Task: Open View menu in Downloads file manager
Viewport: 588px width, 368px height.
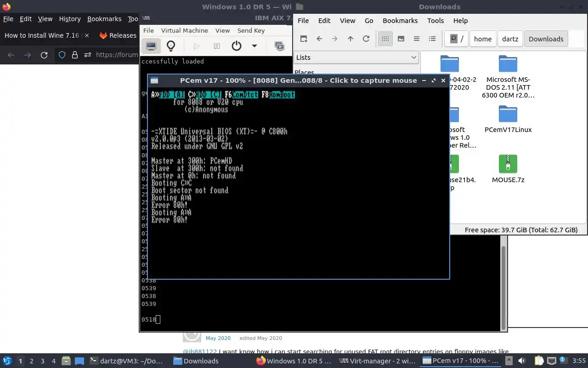Action: pos(347,21)
